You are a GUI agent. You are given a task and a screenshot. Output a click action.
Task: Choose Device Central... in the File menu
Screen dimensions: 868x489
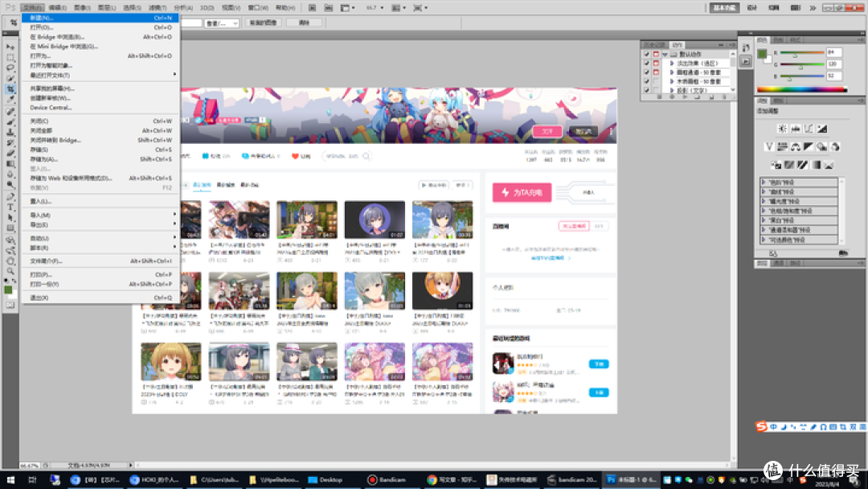(x=100, y=108)
